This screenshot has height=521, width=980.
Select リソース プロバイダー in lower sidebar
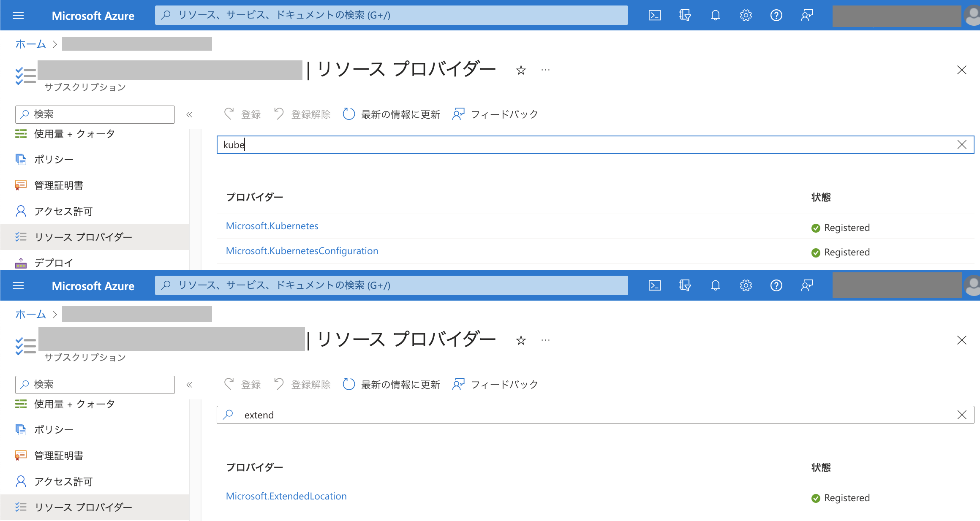[x=95, y=507]
